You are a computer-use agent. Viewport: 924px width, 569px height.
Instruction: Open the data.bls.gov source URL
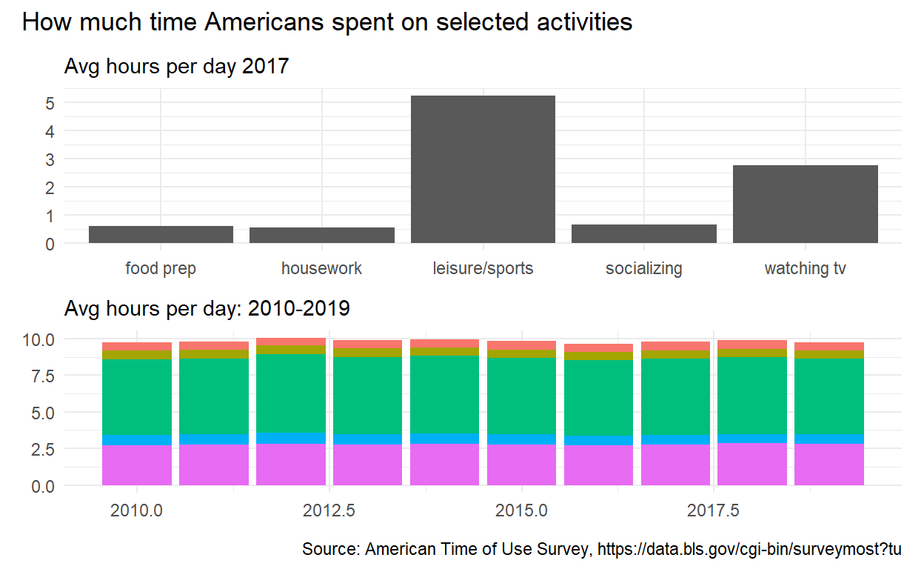749,550
